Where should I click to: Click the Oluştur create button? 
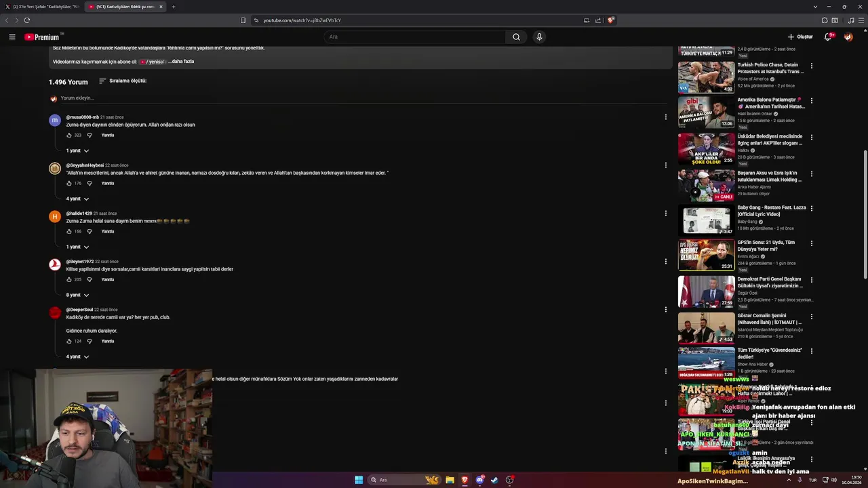(x=800, y=37)
